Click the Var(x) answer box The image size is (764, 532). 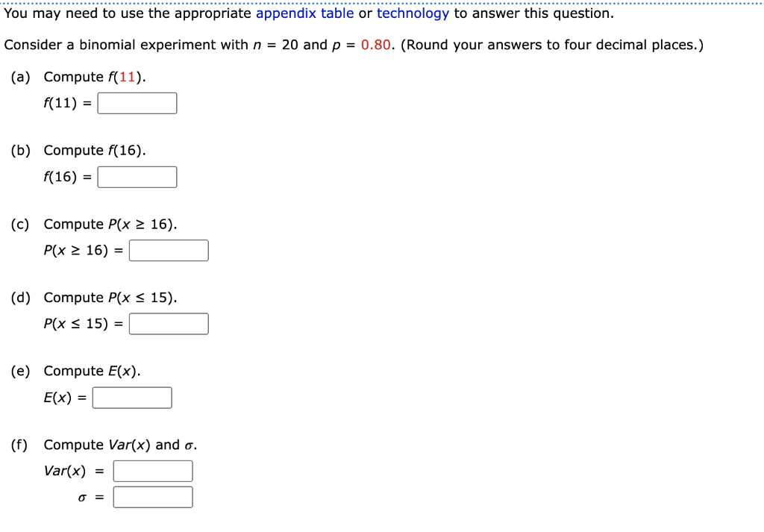[153, 470]
